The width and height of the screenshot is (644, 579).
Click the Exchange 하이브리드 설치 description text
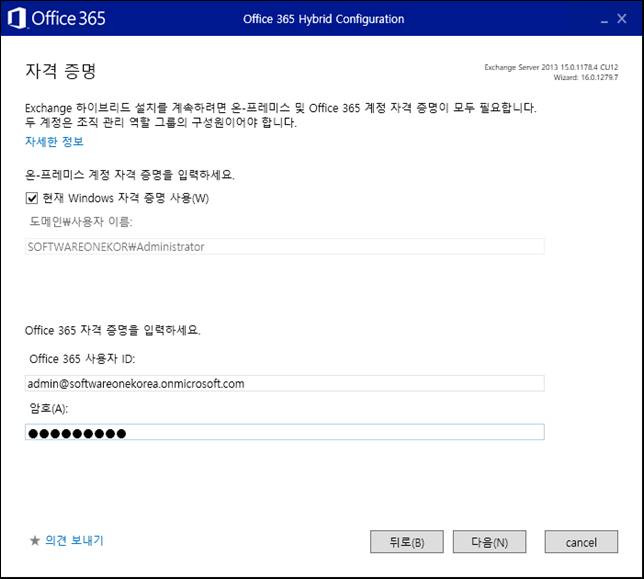click(281, 115)
